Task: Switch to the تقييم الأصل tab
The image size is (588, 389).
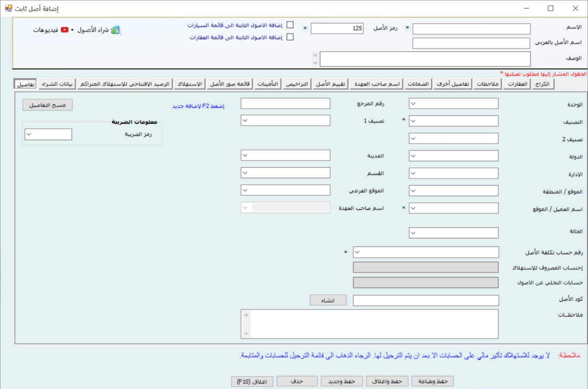Action: [330, 84]
